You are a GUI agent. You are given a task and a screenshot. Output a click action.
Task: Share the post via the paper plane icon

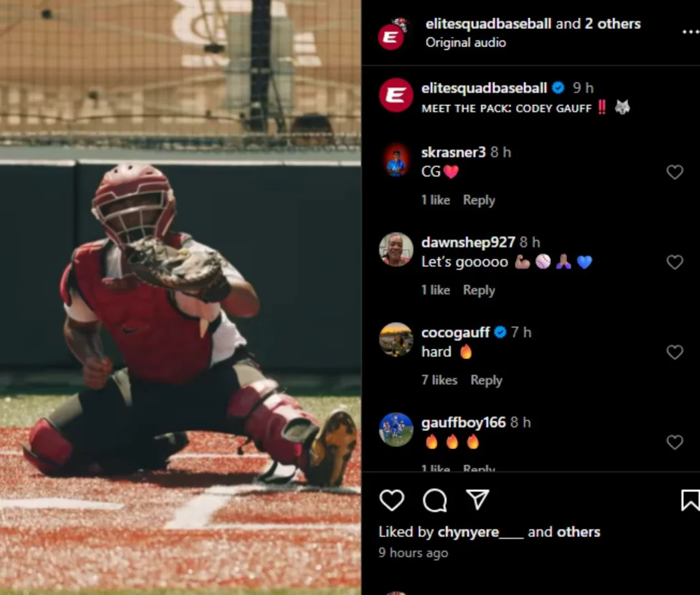point(478,500)
